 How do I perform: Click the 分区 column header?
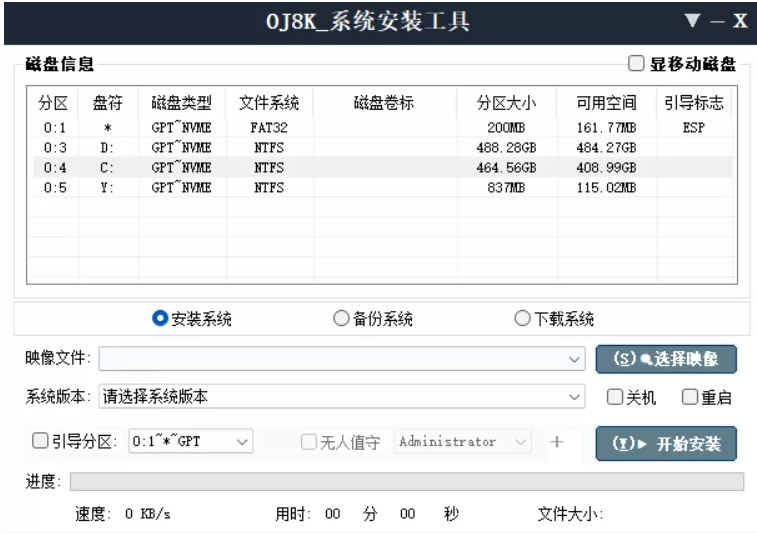pos(53,103)
